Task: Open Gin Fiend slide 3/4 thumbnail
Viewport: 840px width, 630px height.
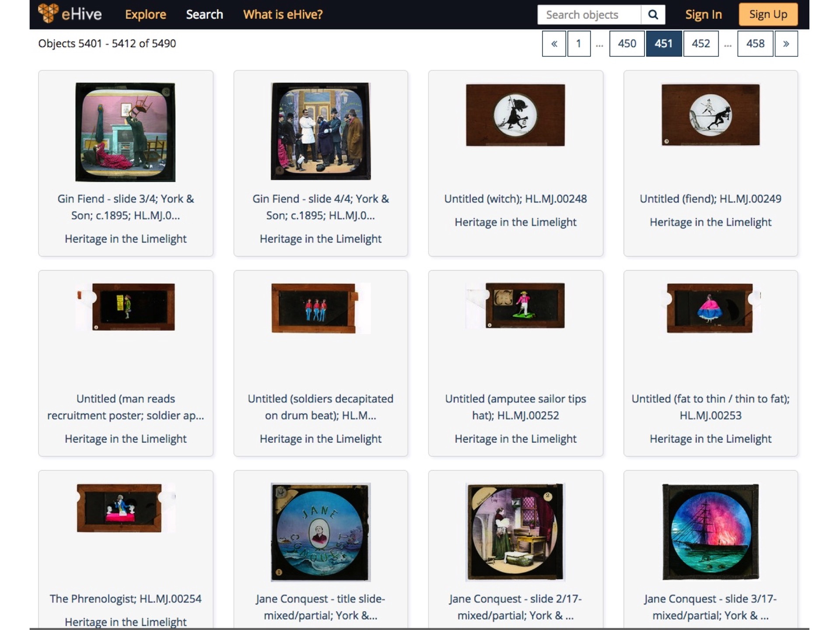Action: (x=126, y=132)
